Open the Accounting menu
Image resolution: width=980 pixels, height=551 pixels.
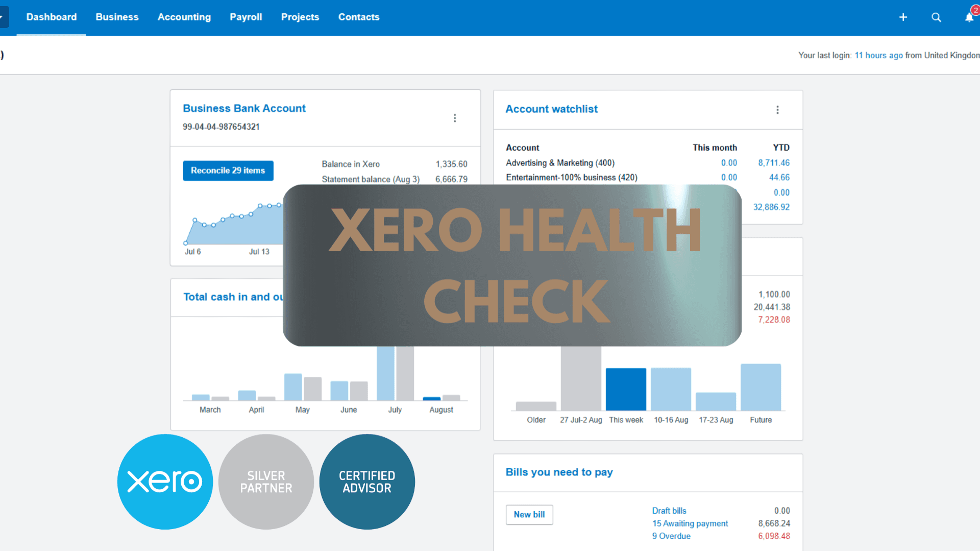[184, 17]
